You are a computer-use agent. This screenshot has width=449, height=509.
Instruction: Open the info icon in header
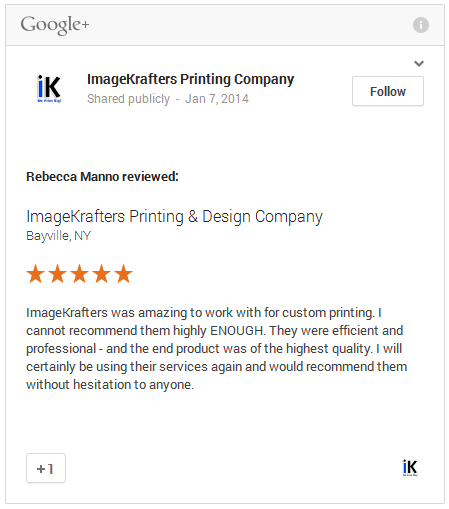click(x=421, y=25)
